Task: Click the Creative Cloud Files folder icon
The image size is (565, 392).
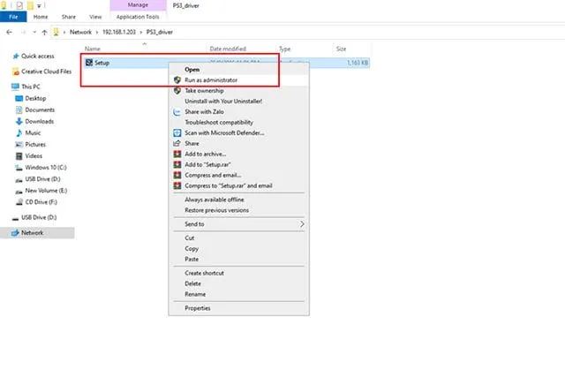Action: click(18, 72)
